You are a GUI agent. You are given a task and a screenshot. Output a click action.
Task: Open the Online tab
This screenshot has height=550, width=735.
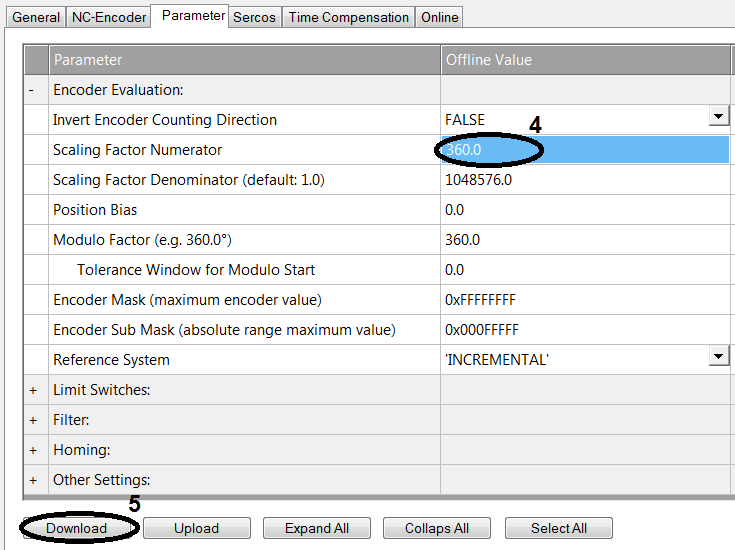click(x=439, y=17)
